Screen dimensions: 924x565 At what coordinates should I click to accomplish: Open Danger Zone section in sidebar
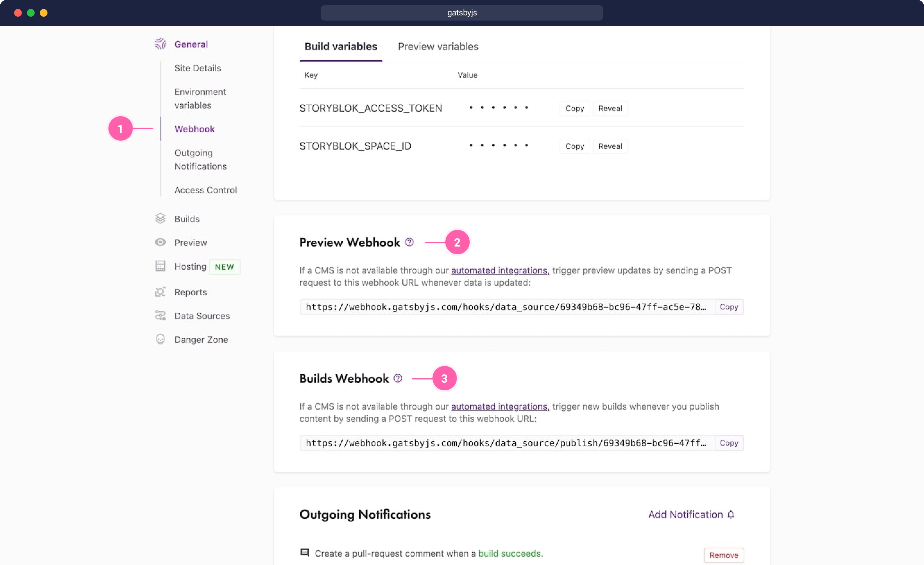coord(201,340)
